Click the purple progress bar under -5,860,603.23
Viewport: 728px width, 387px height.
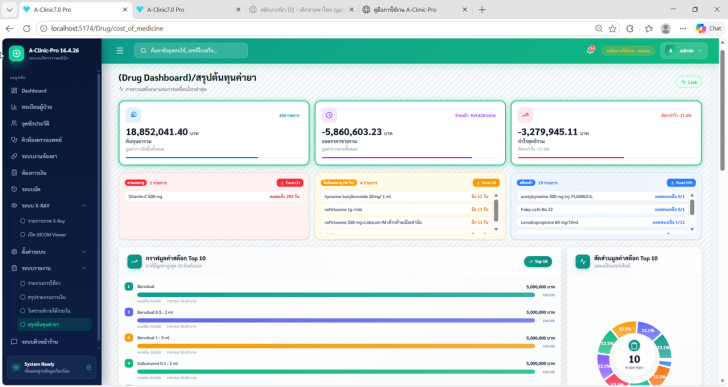point(397,158)
